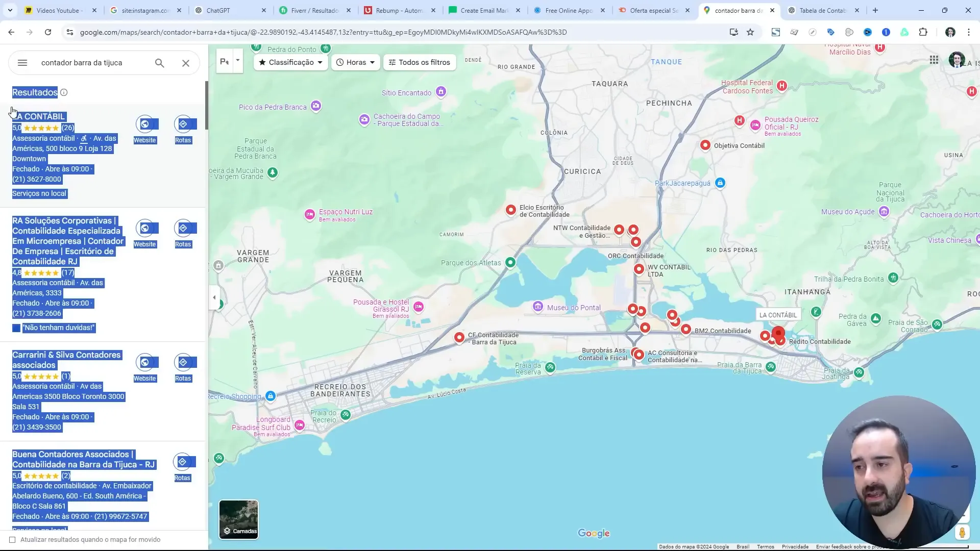Click the phone number (21) 3738-2606
This screenshot has height=551, width=980.
[x=37, y=313]
